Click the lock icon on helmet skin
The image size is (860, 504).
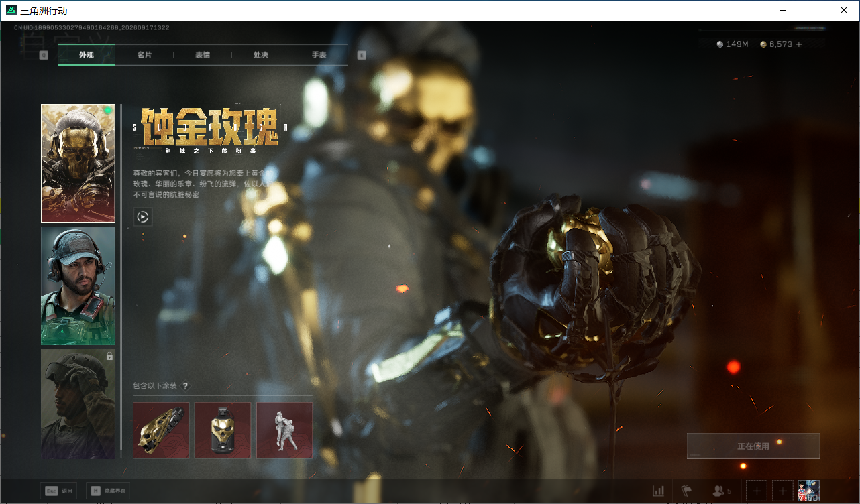pos(109,357)
